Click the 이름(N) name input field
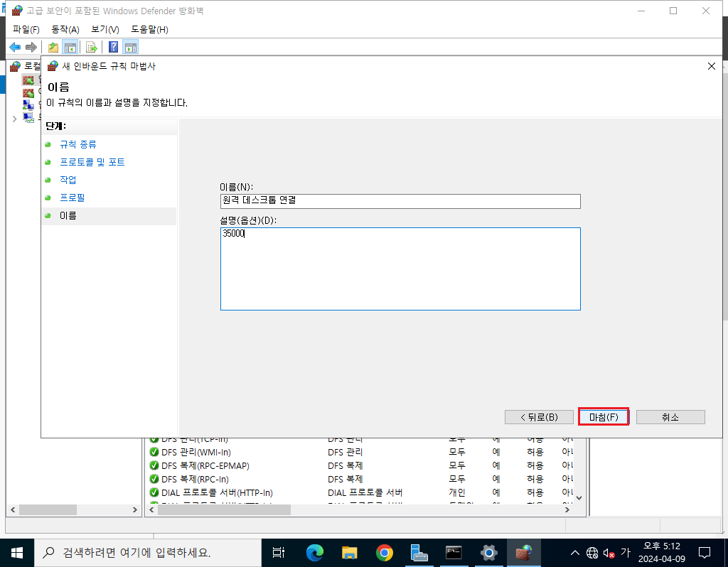This screenshot has width=728, height=567. (x=400, y=201)
